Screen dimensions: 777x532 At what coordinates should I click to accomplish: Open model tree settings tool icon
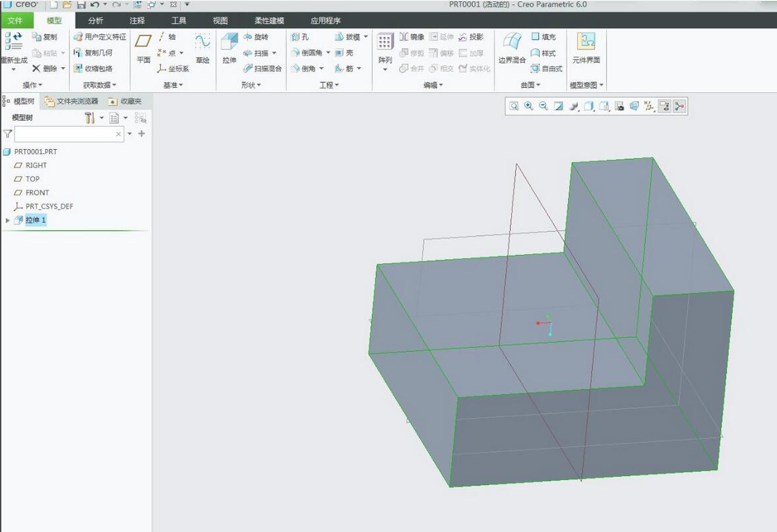pyautogui.click(x=89, y=118)
